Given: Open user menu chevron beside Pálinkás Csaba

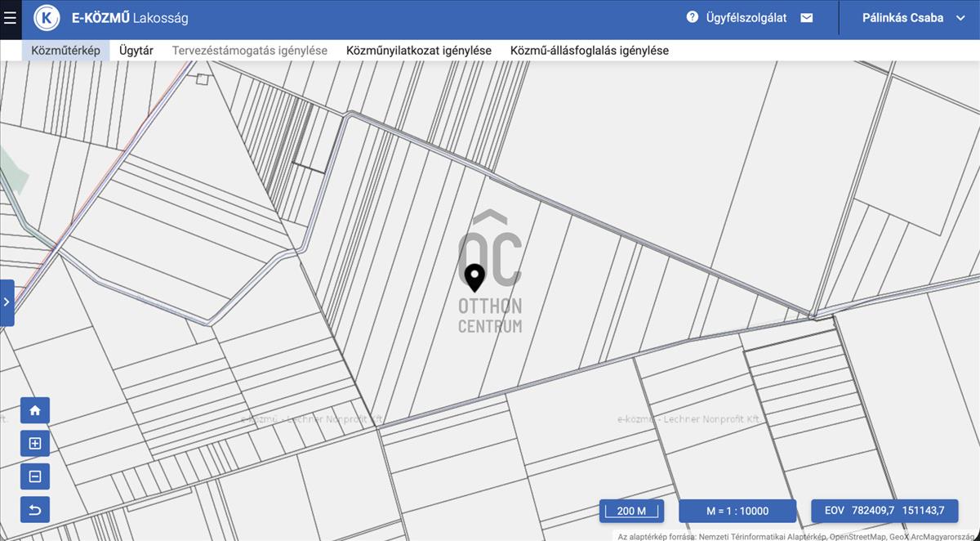Looking at the screenshot, I should click(x=960, y=18).
